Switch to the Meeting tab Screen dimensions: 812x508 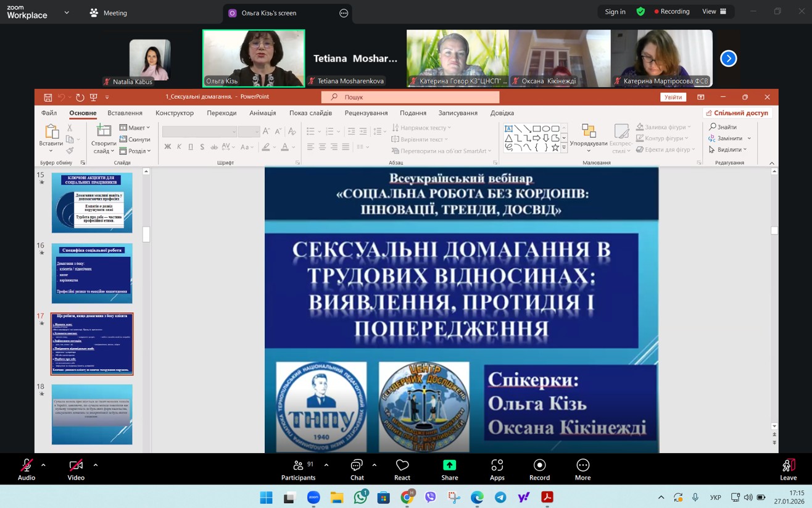click(x=109, y=12)
